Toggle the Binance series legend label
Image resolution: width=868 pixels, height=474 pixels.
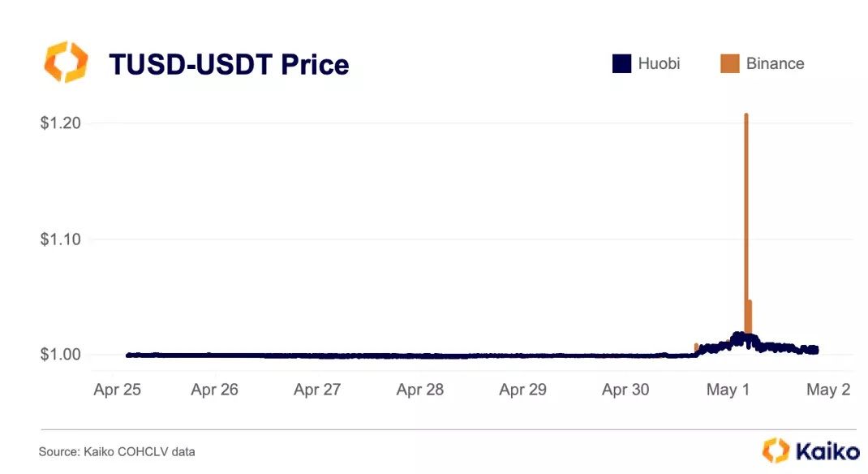pyautogui.click(x=775, y=63)
